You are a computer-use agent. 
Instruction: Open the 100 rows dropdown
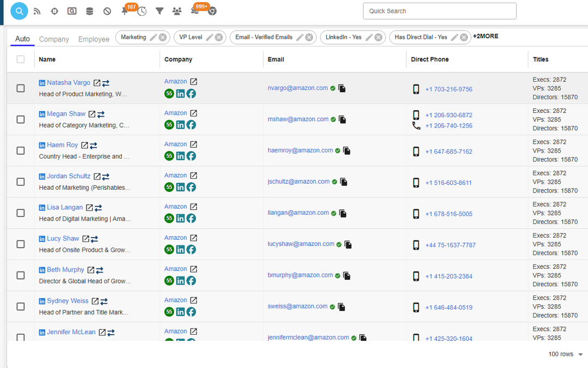click(x=565, y=354)
